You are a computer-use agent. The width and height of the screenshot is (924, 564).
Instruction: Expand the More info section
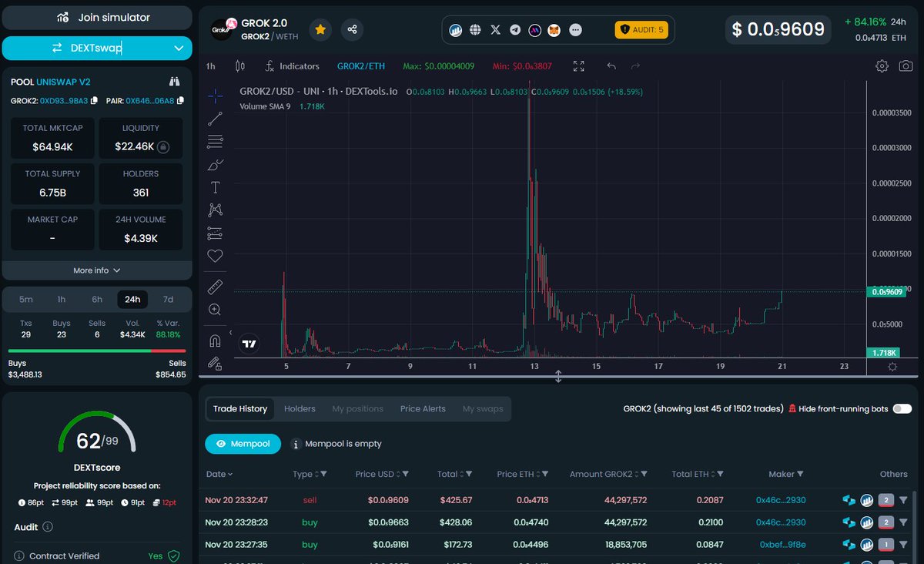97,270
